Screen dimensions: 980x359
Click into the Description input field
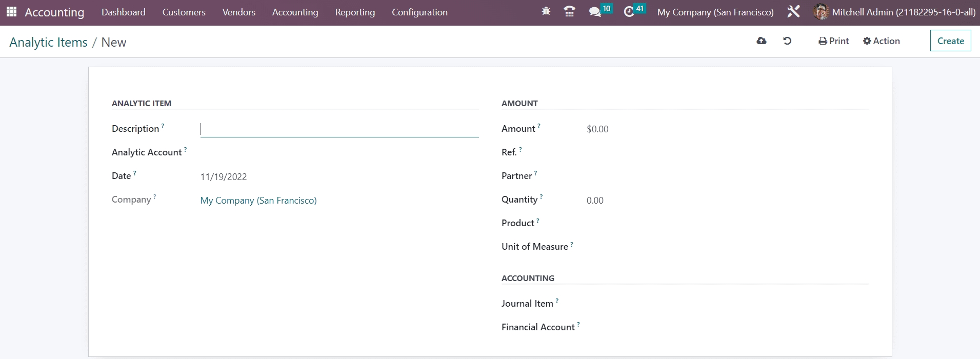tap(339, 129)
